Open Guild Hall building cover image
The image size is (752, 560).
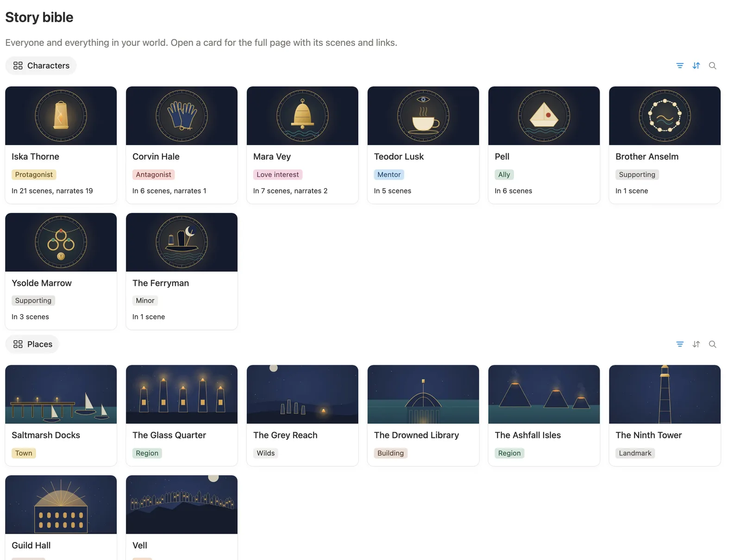pos(61,504)
